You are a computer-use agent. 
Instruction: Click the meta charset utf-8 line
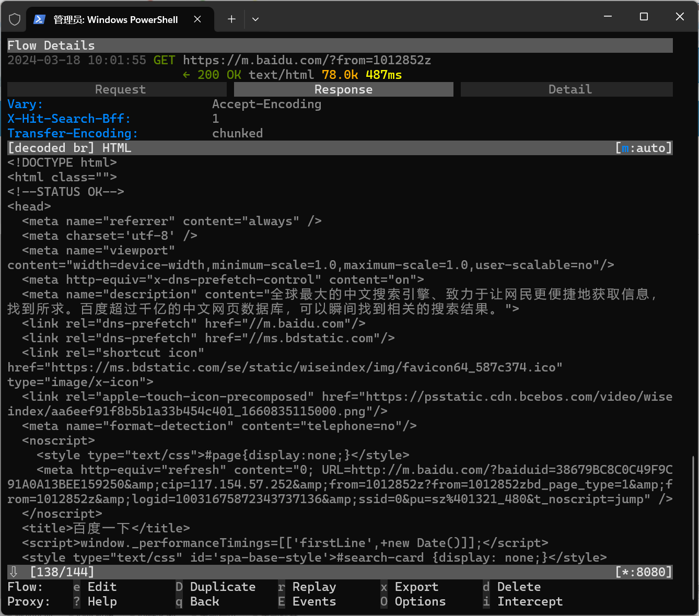[x=110, y=236]
